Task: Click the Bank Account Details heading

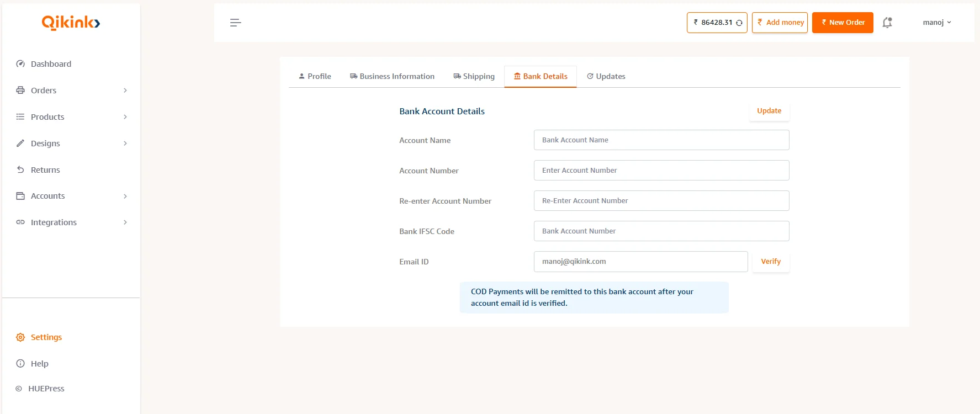Action: click(442, 112)
